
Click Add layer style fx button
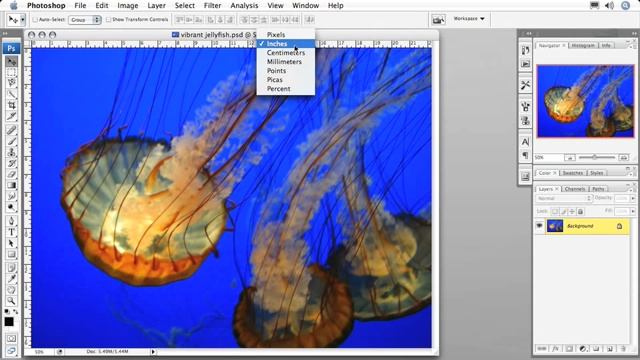[556, 349]
